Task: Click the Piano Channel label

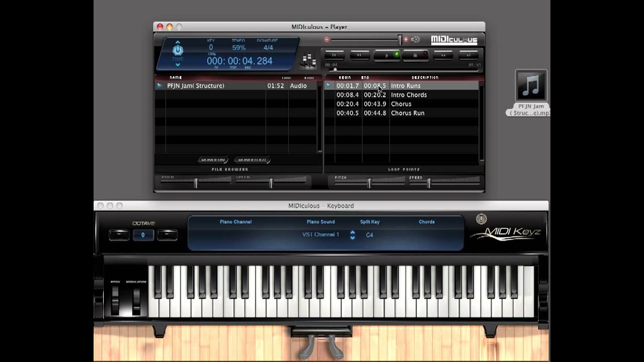Action: click(x=235, y=222)
